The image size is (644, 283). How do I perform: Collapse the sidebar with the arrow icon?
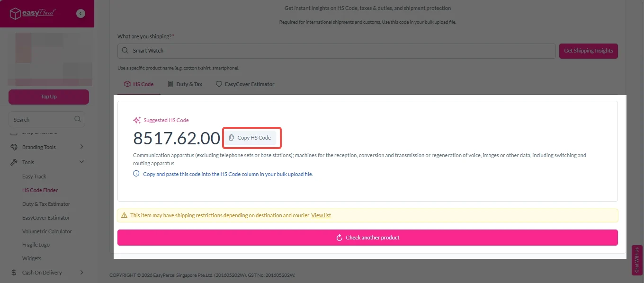[x=81, y=14]
